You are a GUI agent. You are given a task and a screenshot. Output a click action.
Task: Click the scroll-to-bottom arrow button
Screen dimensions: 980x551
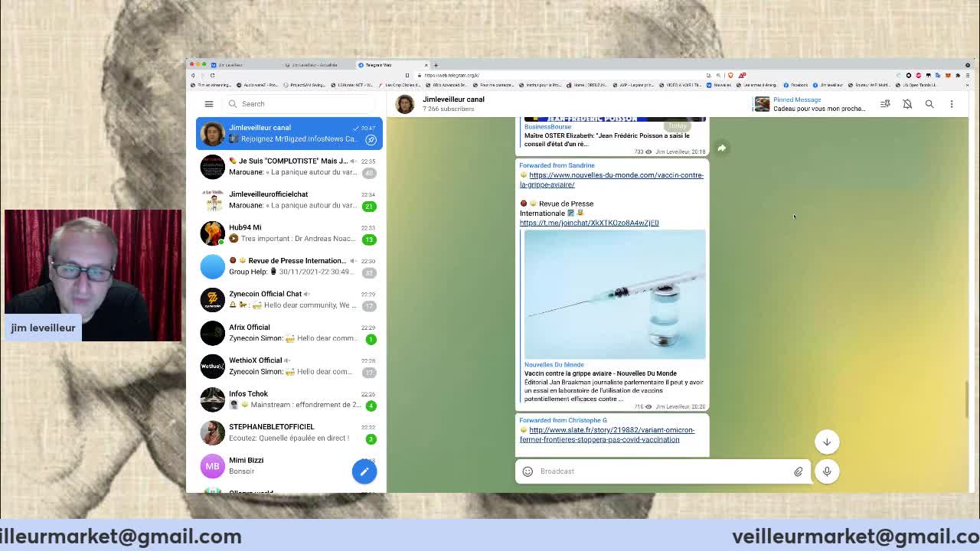point(827,442)
